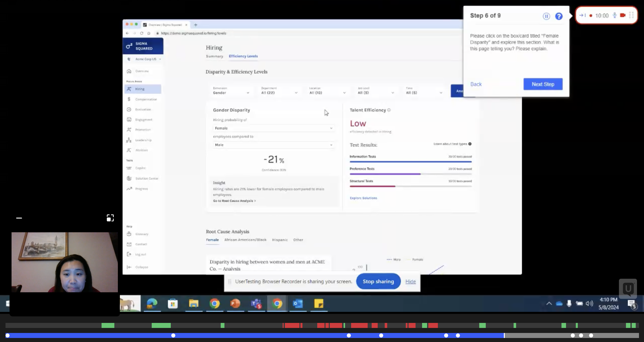Image resolution: width=644 pixels, height=342 pixels.
Task: Select the Copilot tool icon
Action: [x=129, y=168]
